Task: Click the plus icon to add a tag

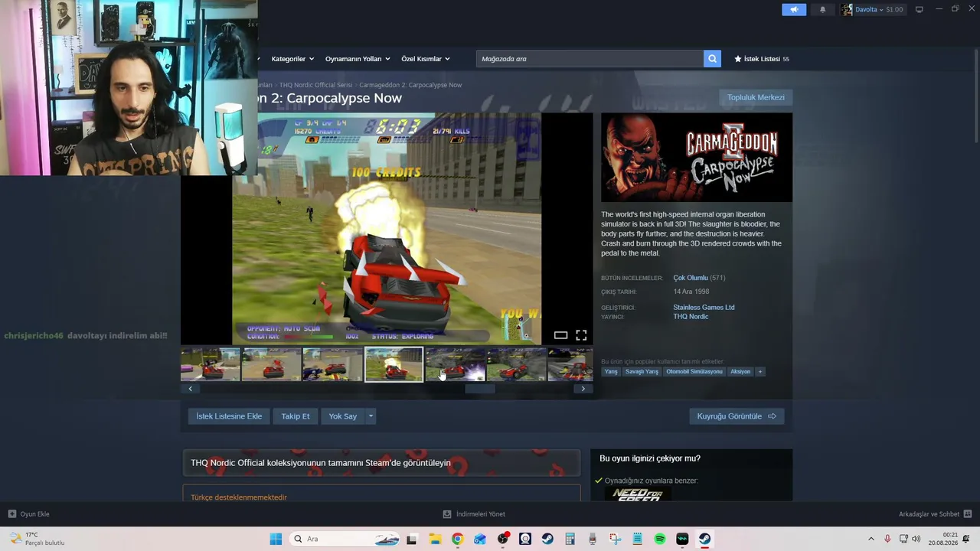Action: coord(759,372)
